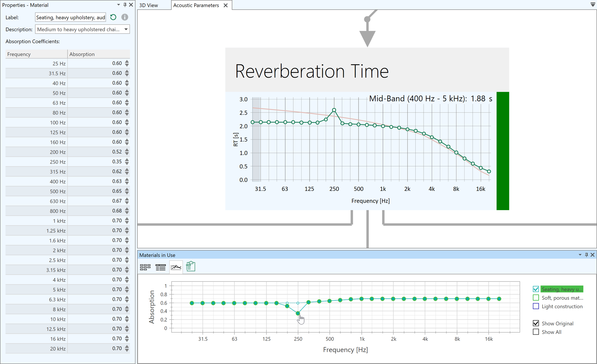Open the document tabs list dropdown

[593, 5]
